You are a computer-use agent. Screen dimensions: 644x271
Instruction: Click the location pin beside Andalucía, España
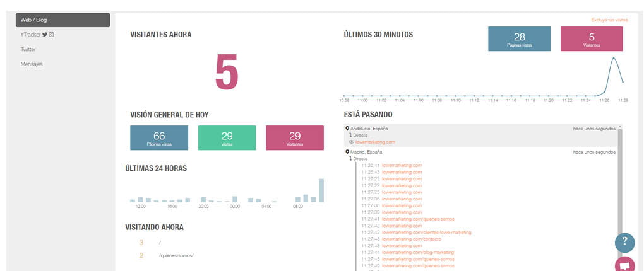tap(347, 128)
